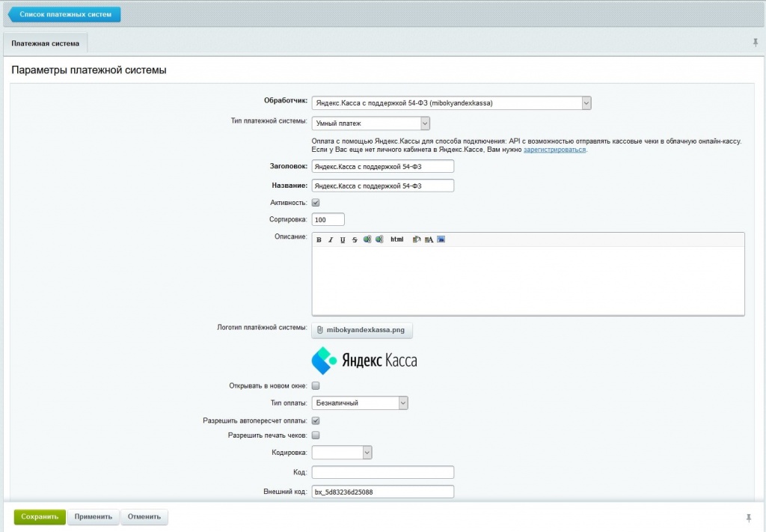Screen dimensions: 766x532
Task: Pin the tab panel with top pin icon
Action: [756, 43]
